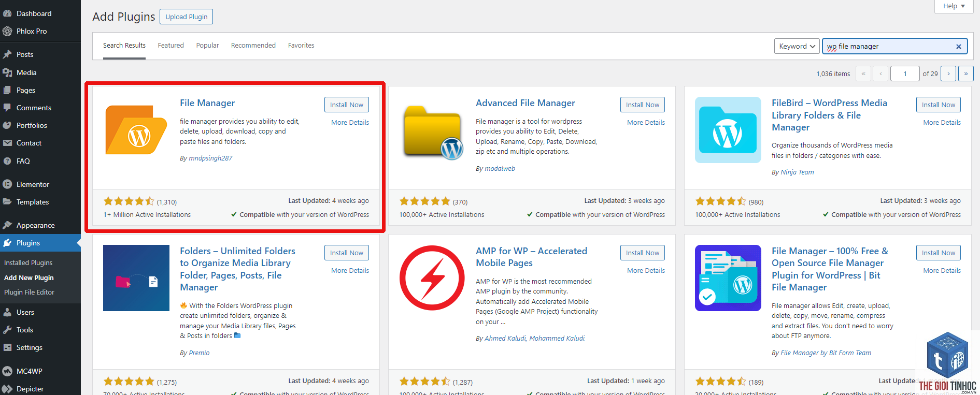
Task: Click the Media icon in sidebar
Action: pyautogui.click(x=7, y=72)
